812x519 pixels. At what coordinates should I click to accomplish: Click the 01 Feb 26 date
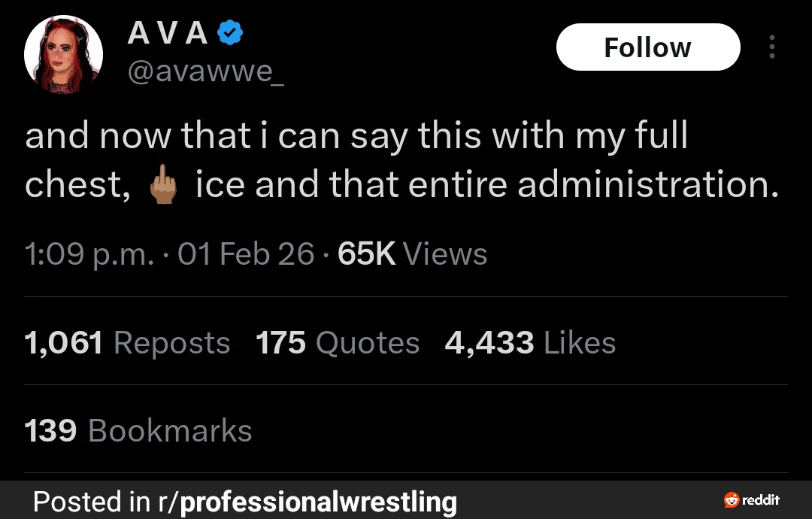click(246, 254)
